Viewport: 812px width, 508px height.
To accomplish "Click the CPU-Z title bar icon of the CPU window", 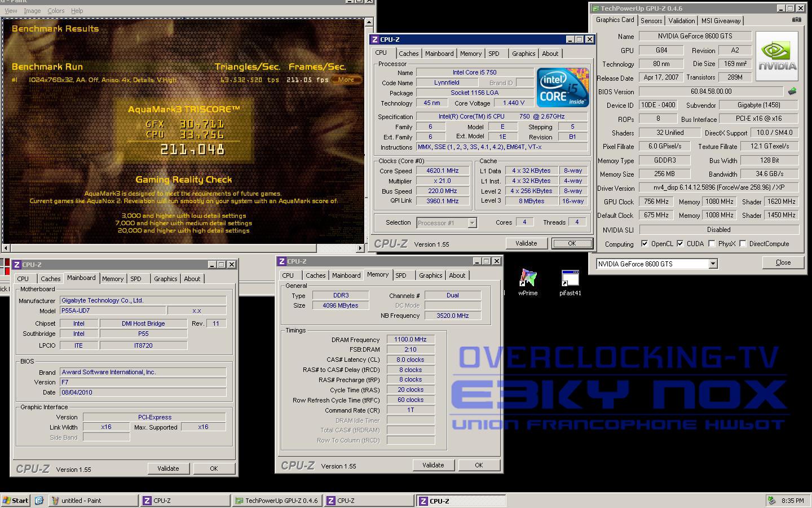I will click(x=374, y=40).
